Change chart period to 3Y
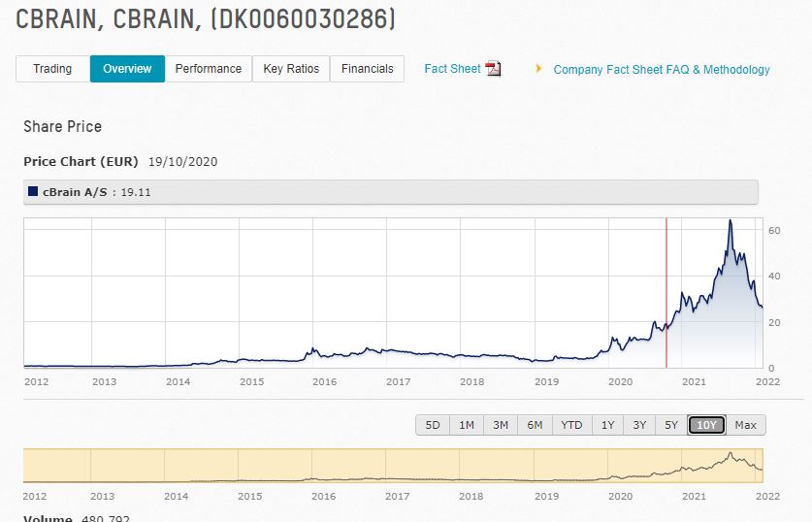812x522 pixels. (639, 425)
